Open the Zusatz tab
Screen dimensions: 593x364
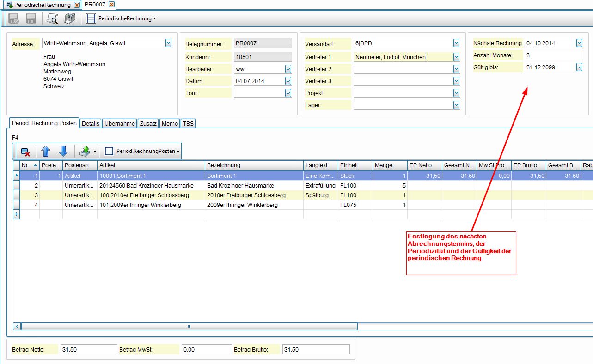[148, 123]
